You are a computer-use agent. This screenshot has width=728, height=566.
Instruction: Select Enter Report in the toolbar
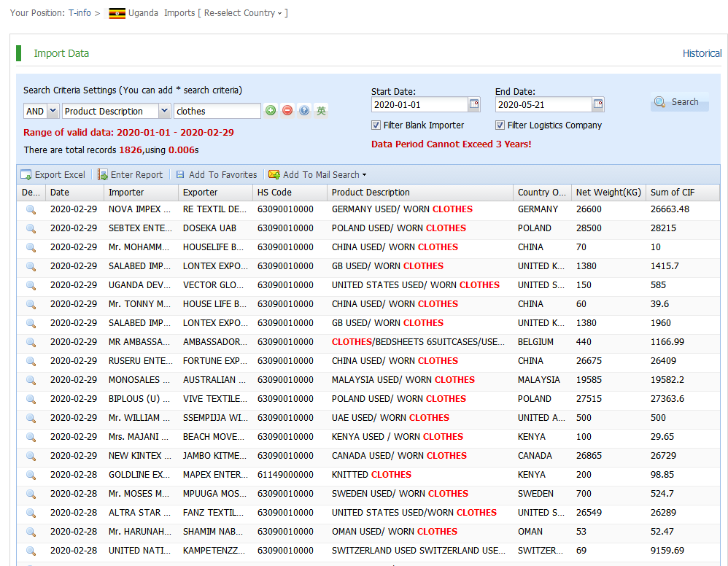130,175
